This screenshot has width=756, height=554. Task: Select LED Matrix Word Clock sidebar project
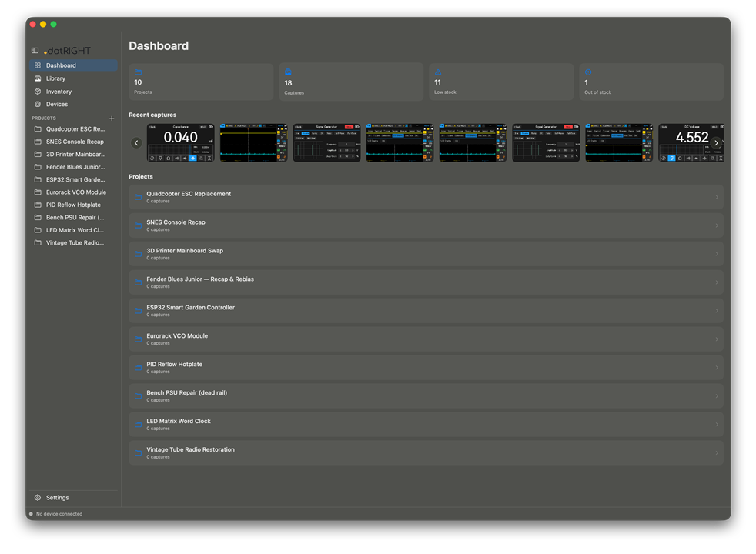73,230
